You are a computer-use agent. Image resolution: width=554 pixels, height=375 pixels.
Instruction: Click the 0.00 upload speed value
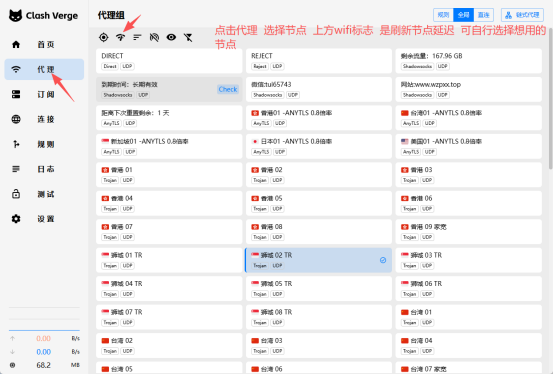click(x=43, y=339)
